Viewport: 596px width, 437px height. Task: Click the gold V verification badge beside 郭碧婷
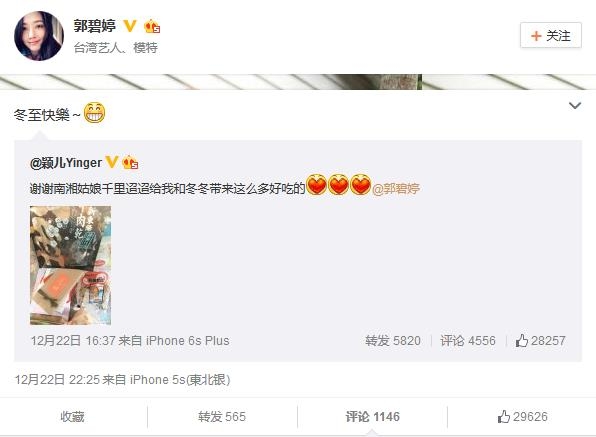click(130, 26)
